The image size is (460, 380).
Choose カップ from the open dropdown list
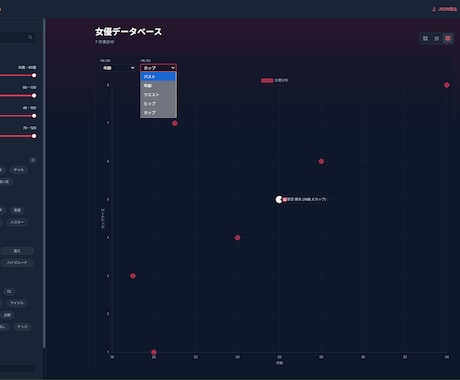[158, 113]
